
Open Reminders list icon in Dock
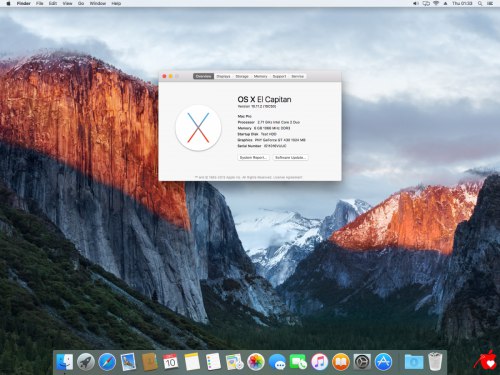point(213,362)
